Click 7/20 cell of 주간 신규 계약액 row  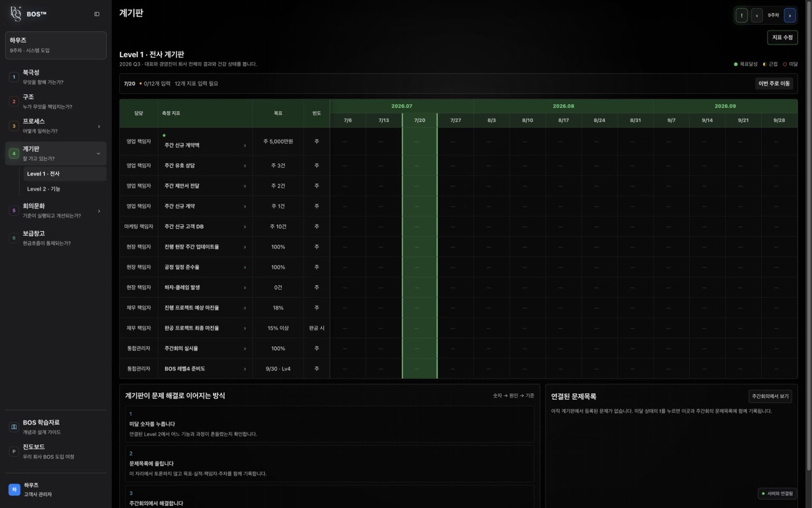[420, 141]
